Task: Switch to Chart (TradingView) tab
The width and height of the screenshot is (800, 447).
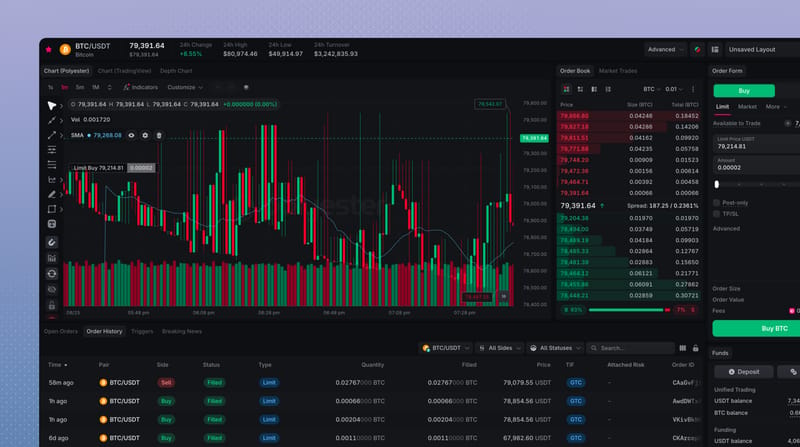Action: point(124,71)
